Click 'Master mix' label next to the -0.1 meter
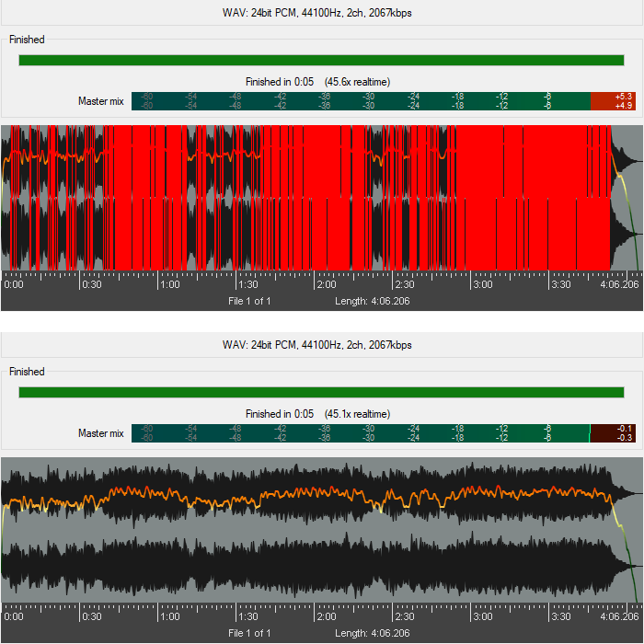The height and width of the screenshot is (644, 644). click(x=101, y=433)
